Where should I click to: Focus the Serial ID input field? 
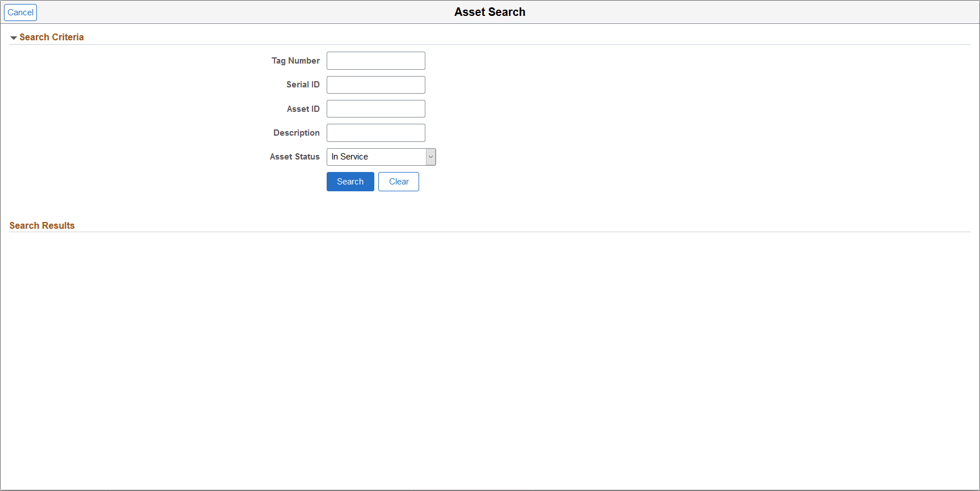pyautogui.click(x=376, y=85)
